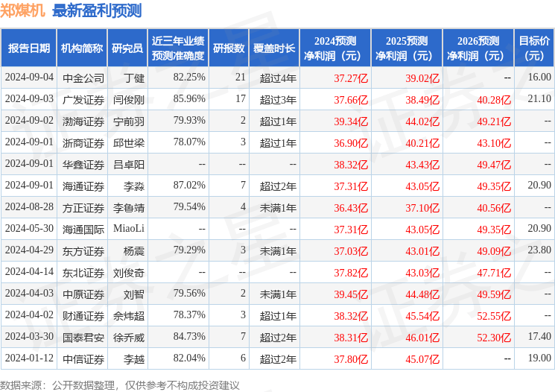The height and width of the screenshot is (392, 555).
Task: Click analyst name 邱世梁
Action: tap(129, 142)
